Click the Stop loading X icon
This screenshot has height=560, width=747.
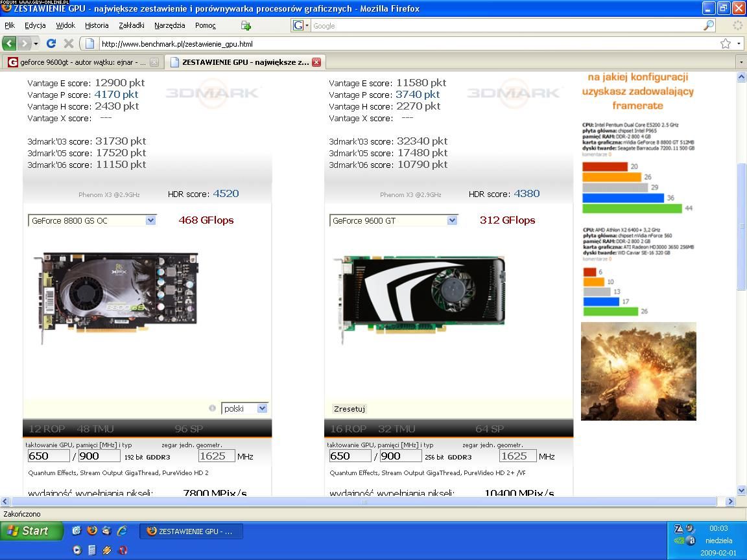pos(69,43)
